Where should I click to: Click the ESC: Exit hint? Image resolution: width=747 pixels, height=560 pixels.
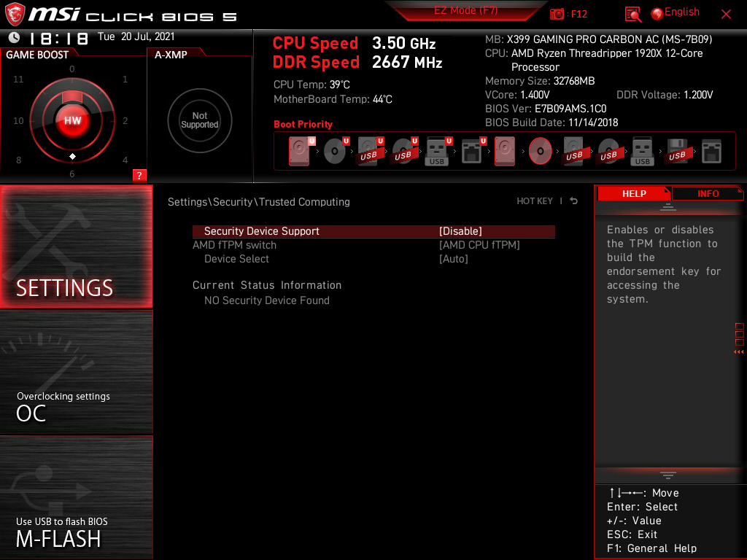coord(632,534)
